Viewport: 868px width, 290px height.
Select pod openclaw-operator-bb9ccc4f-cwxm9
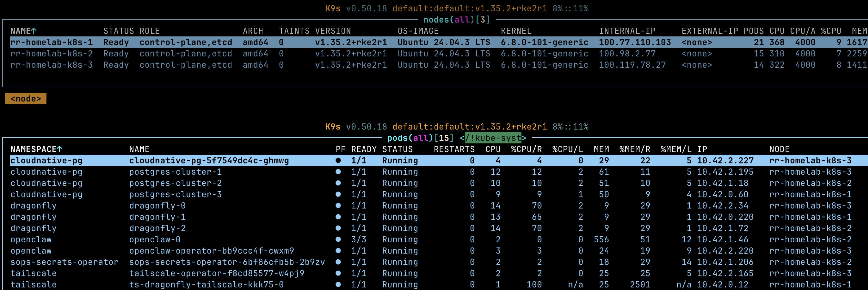point(439,251)
